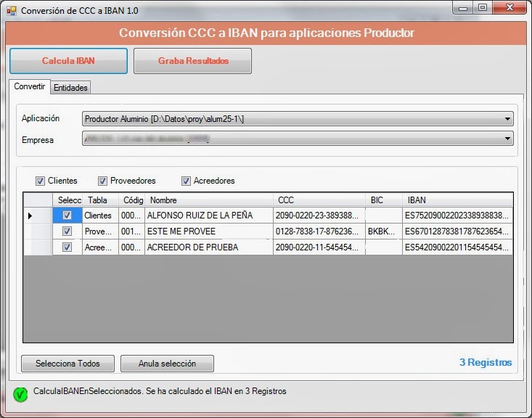This screenshot has height=418, width=532.
Task: Click the IBAN column header
Action: (457, 200)
